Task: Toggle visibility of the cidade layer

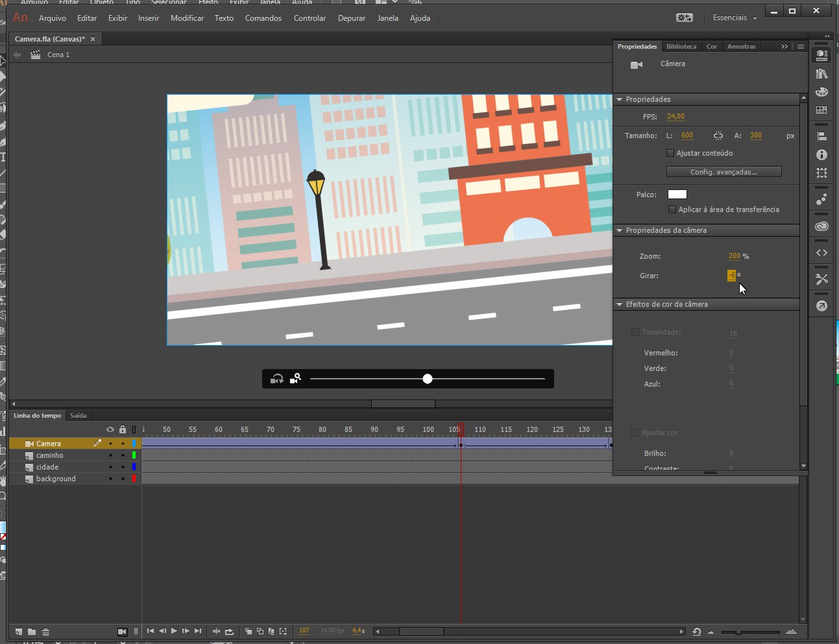Action: [110, 467]
